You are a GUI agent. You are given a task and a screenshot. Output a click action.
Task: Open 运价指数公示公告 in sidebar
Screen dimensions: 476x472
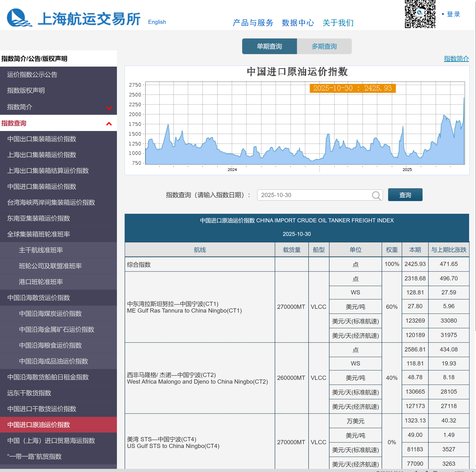32,74
